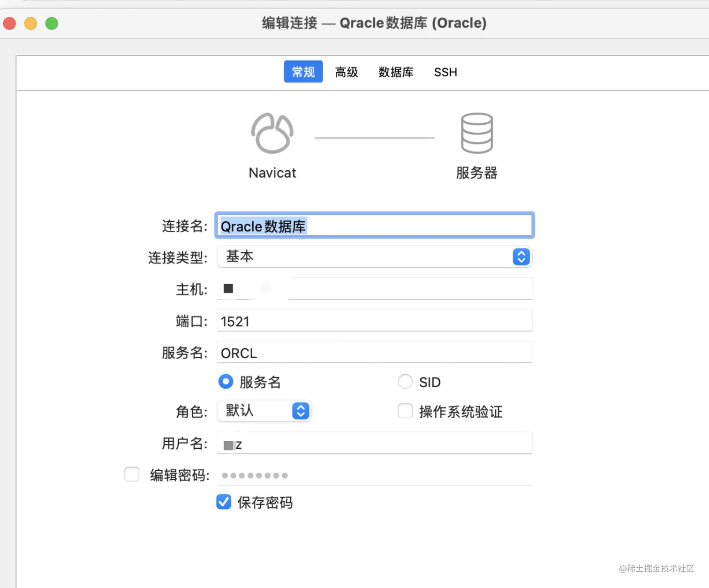Select the SSH tab

click(x=445, y=72)
